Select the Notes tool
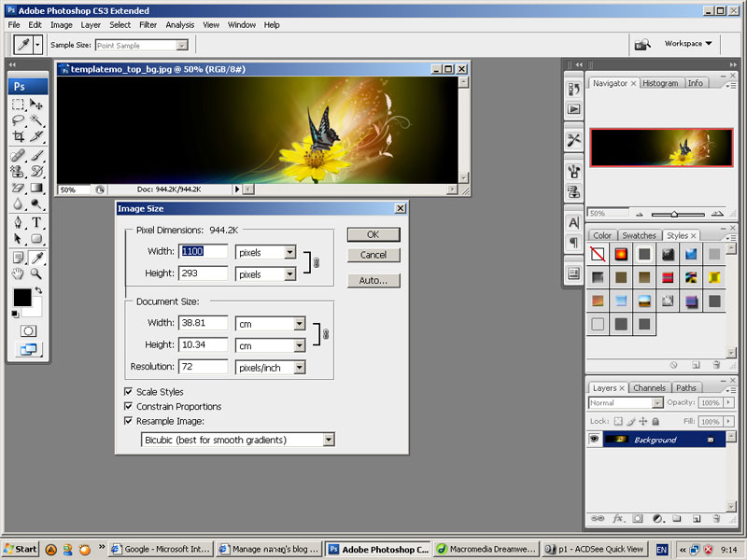The width and height of the screenshot is (747, 560). tap(18, 258)
